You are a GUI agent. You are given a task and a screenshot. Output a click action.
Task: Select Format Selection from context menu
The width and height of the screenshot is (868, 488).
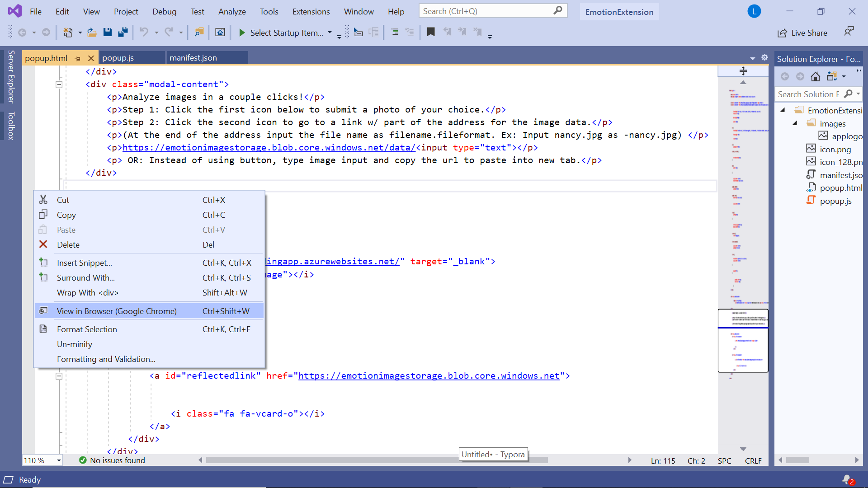[87, 329]
